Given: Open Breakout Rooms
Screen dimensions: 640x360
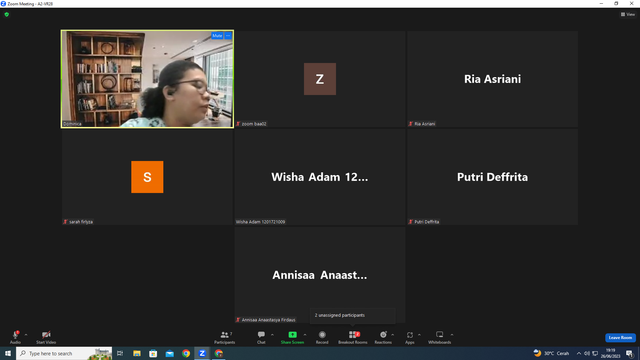Looking at the screenshot, I should coord(353,337).
